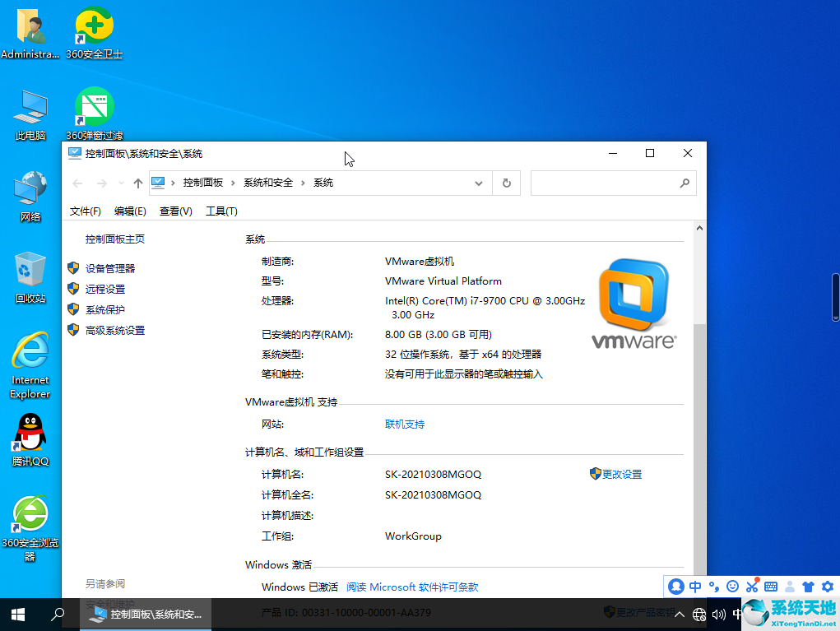Screen dimensions: 840x631
Task: Expand the chevron after 控制面板 in the breadcrumb
Action: pos(233,183)
